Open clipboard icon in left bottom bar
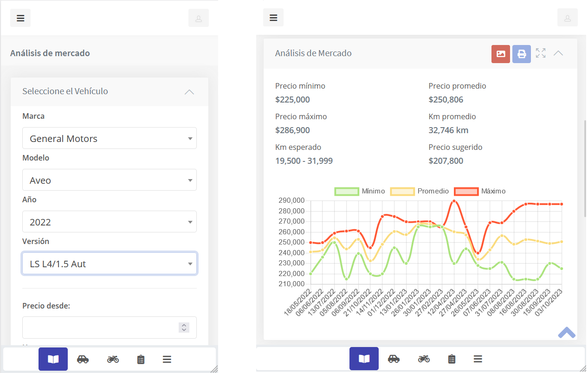This screenshot has width=588, height=373. (x=141, y=359)
